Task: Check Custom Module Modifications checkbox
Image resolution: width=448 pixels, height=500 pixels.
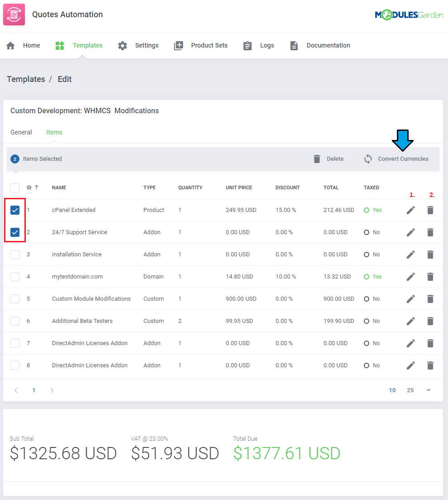Action: [15, 299]
